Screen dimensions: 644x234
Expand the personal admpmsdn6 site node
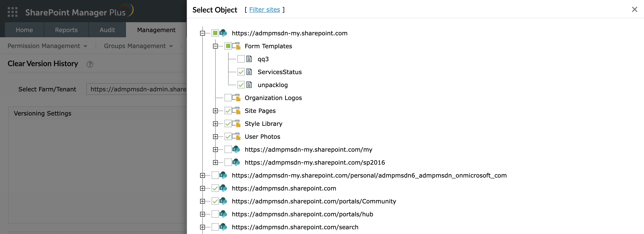[202, 175]
